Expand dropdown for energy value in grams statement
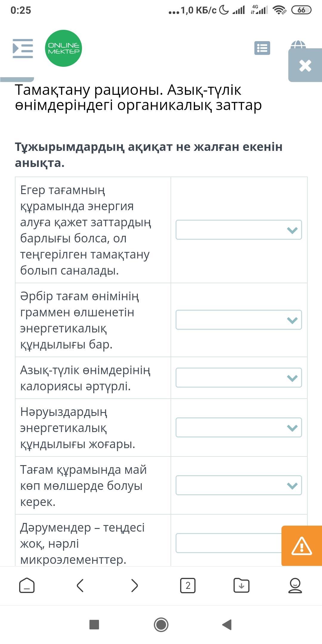 (239, 320)
